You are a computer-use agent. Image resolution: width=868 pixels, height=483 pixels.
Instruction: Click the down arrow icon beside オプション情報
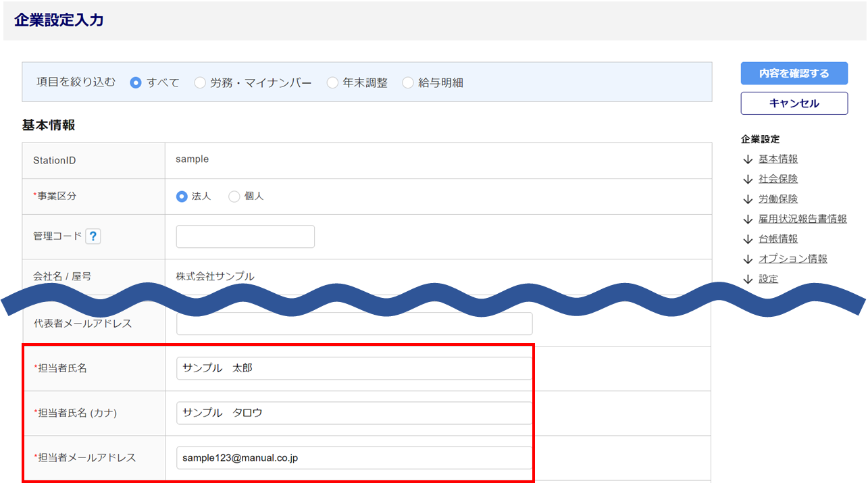coord(747,259)
